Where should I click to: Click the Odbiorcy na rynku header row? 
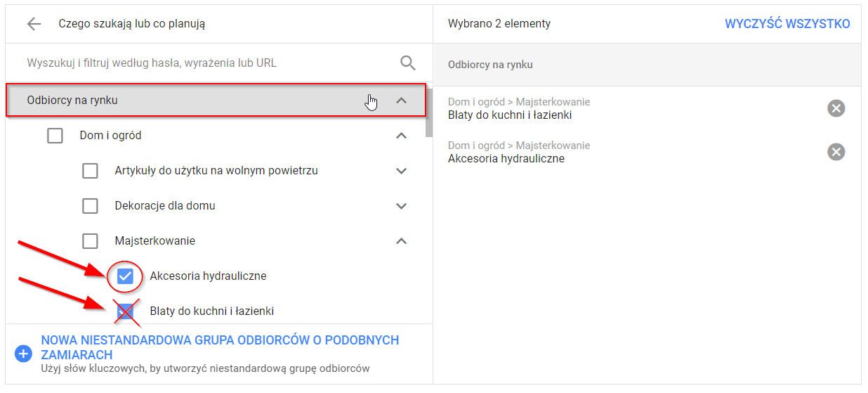216,101
